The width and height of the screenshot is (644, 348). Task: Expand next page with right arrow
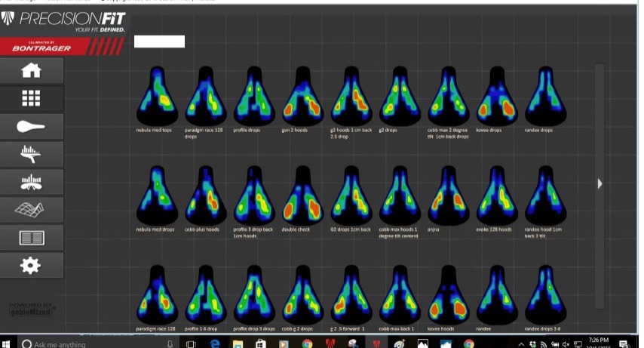pos(600,183)
